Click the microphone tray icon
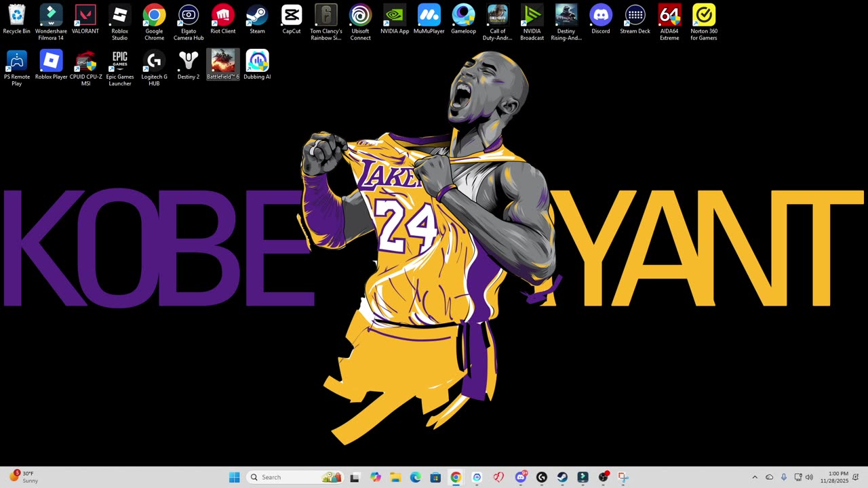 coord(783,477)
